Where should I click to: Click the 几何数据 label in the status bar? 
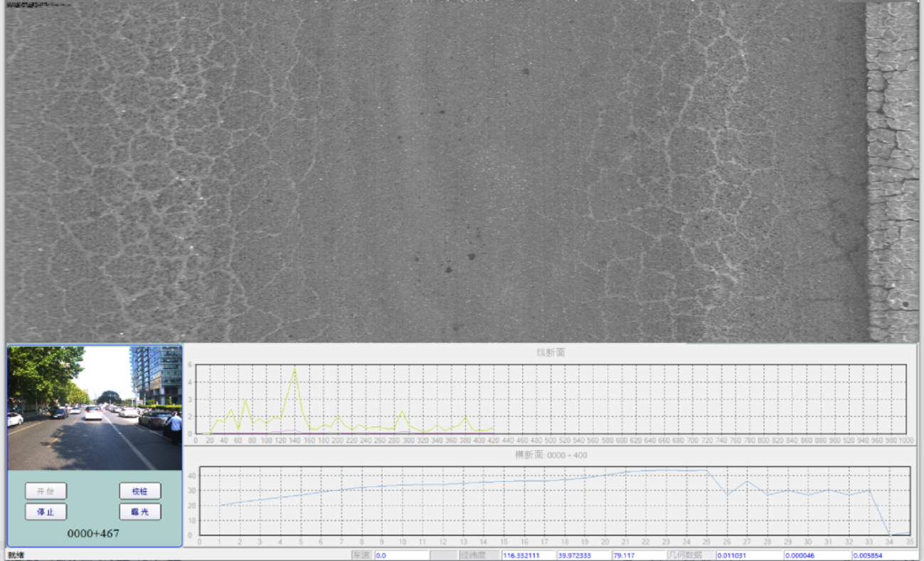point(684,555)
